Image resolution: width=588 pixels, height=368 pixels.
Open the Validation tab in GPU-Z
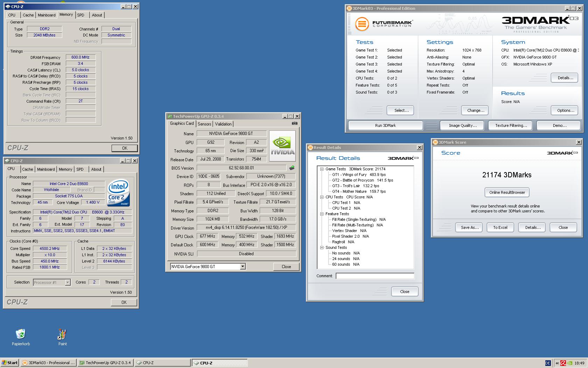223,124
